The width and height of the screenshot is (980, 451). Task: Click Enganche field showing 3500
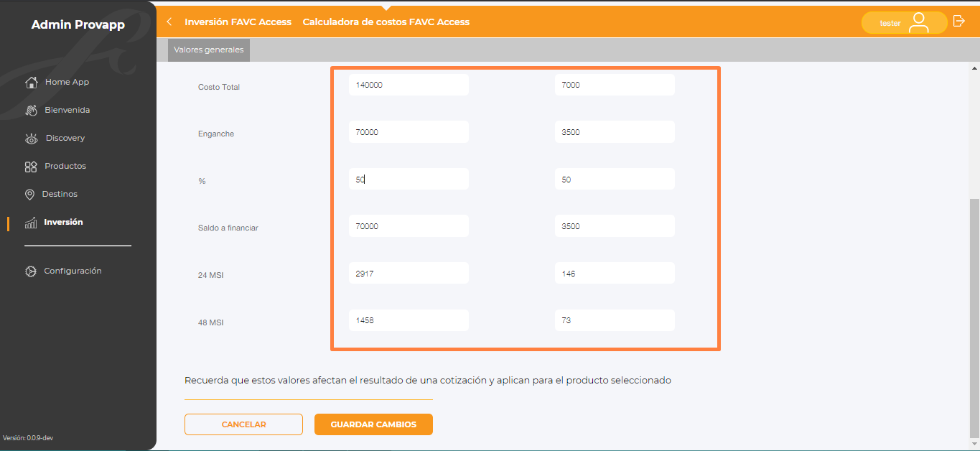click(x=615, y=132)
